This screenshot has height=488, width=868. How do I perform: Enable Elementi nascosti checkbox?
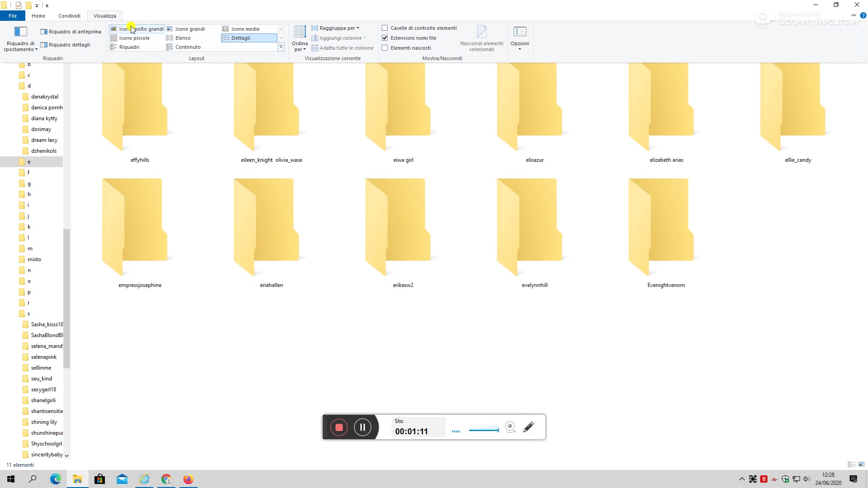click(385, 48)
